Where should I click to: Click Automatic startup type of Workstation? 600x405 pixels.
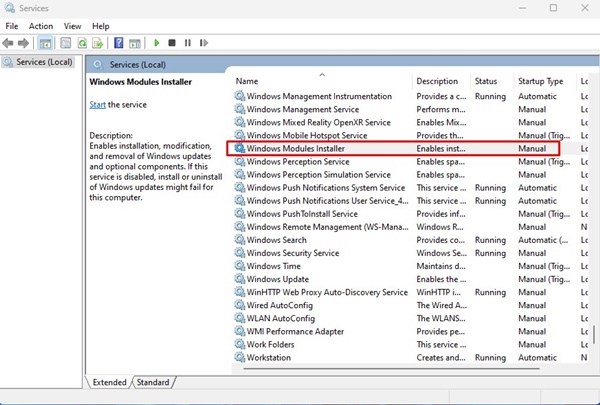[x=537, y=358]
